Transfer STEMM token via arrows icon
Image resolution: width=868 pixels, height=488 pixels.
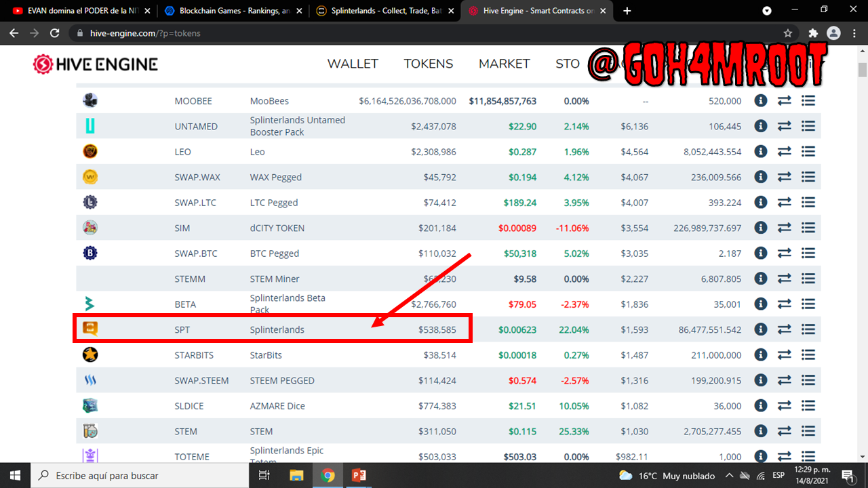785,279
